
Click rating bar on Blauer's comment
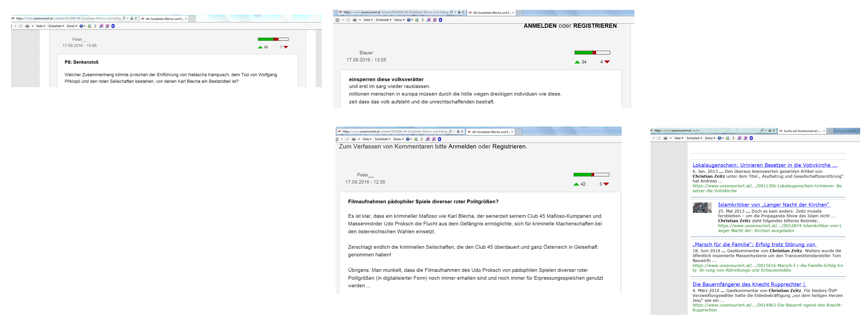click(x=592, y=53)
